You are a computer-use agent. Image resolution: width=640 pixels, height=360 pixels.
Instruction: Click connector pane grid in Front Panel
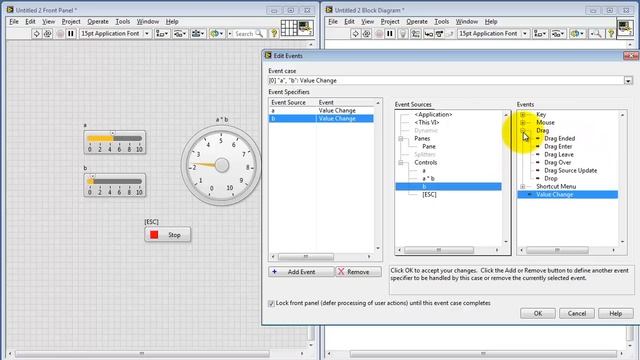click(289, 28)
